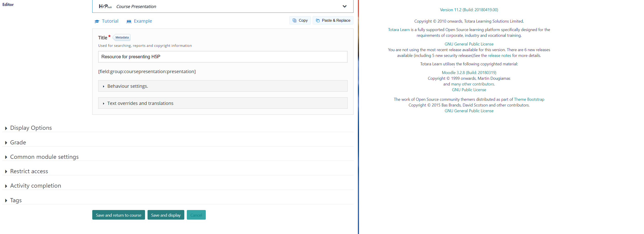The width and height of the screenshot is (644, 234).
Task: Open the Totara Learn link
Action: click(399, 29)
